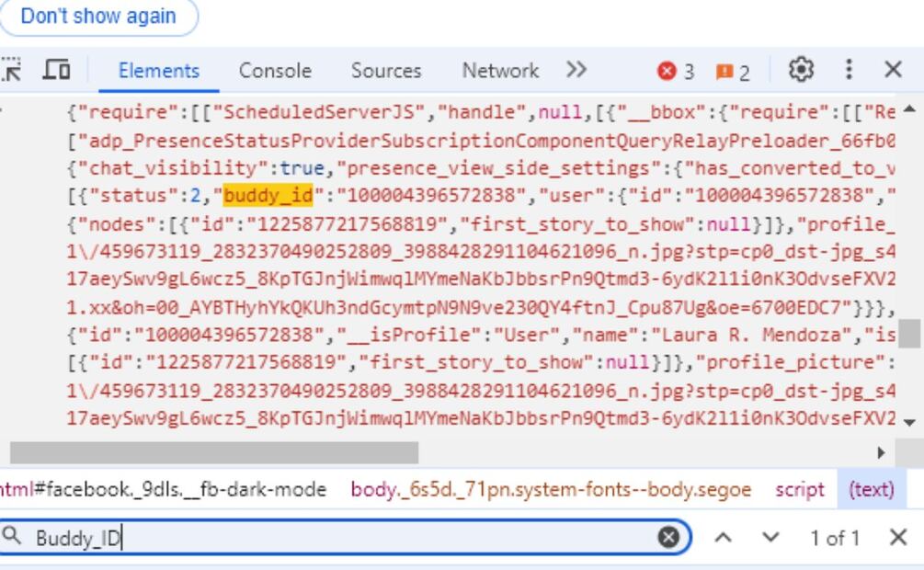Click into the Buddy_ID search field

[x=340, y=538]
